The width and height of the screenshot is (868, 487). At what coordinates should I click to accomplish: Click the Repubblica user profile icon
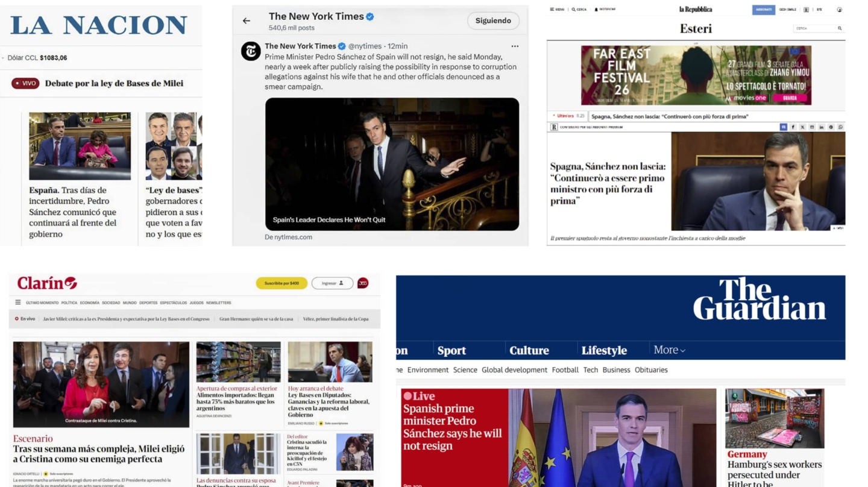839,10
